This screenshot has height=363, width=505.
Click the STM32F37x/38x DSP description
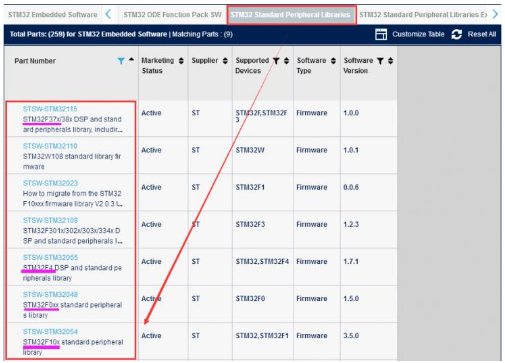point(72,124)
